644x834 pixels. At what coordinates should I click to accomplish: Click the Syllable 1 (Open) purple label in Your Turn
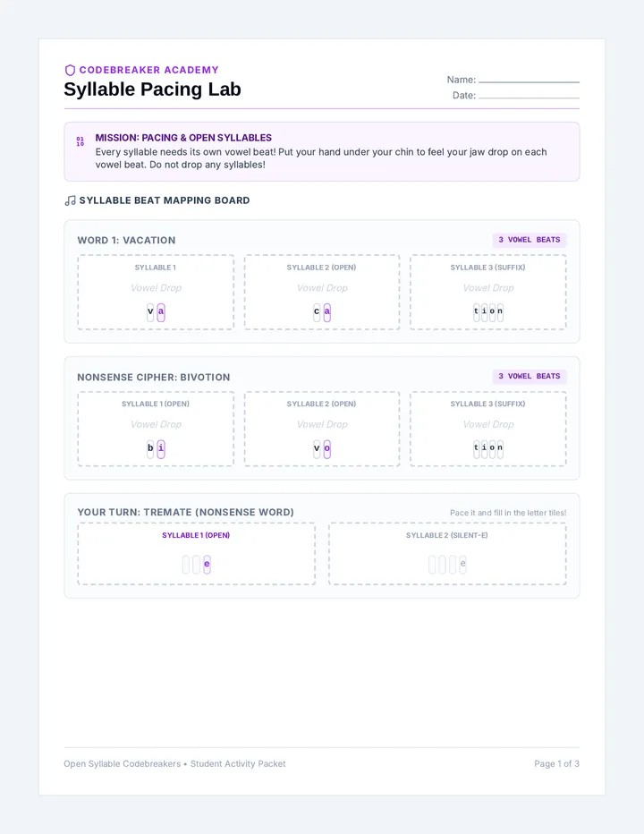[196, 535]
